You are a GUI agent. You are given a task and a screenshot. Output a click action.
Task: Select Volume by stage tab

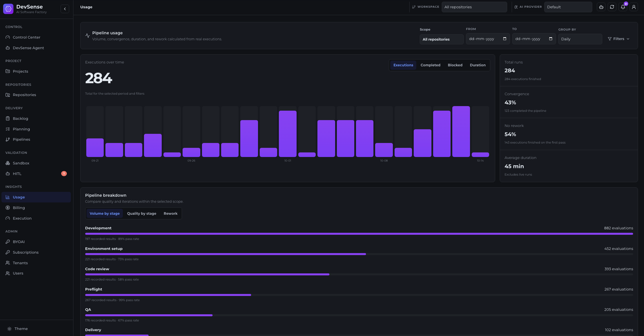(105, 214)
